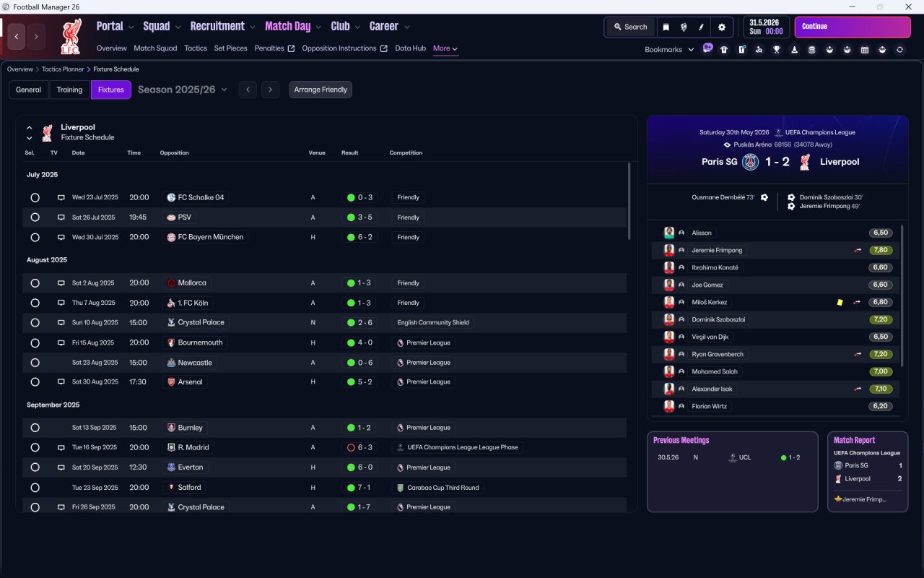Viewport: 924px width, 578px height.
Task: Click the calendar shortcut icon
Action: pyautogui.click(x=865, y=50)
